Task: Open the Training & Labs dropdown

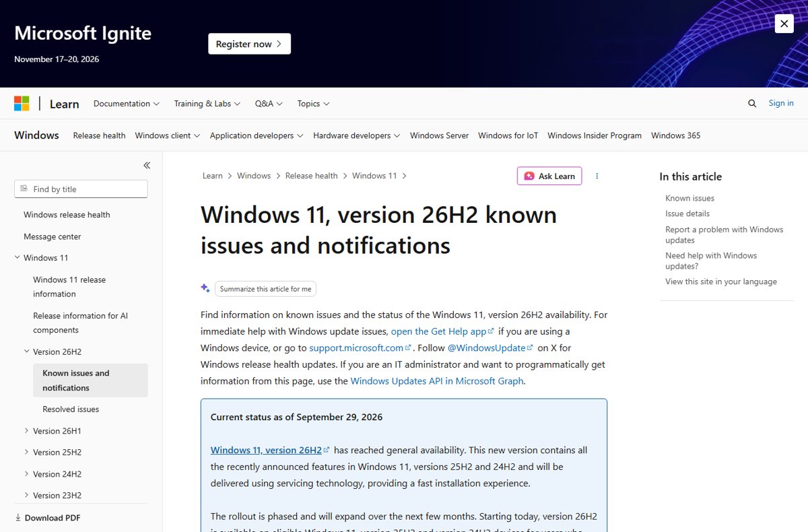Action: tap(207, 104)
